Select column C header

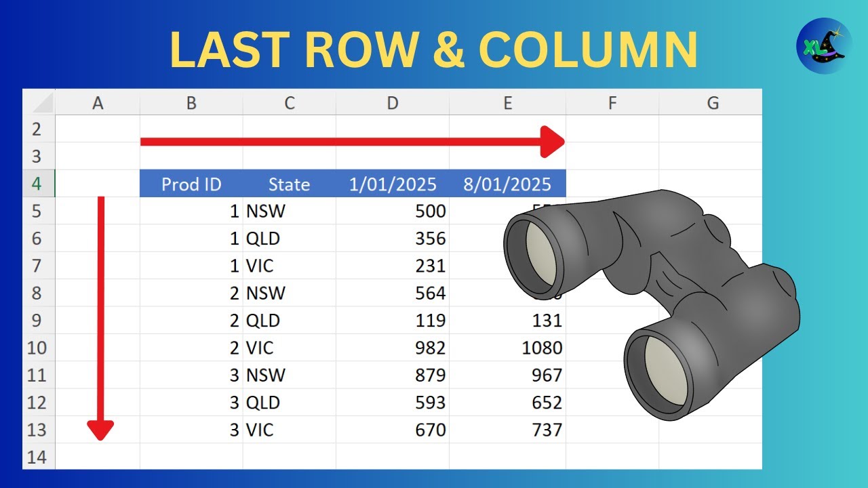coord(290,102)
